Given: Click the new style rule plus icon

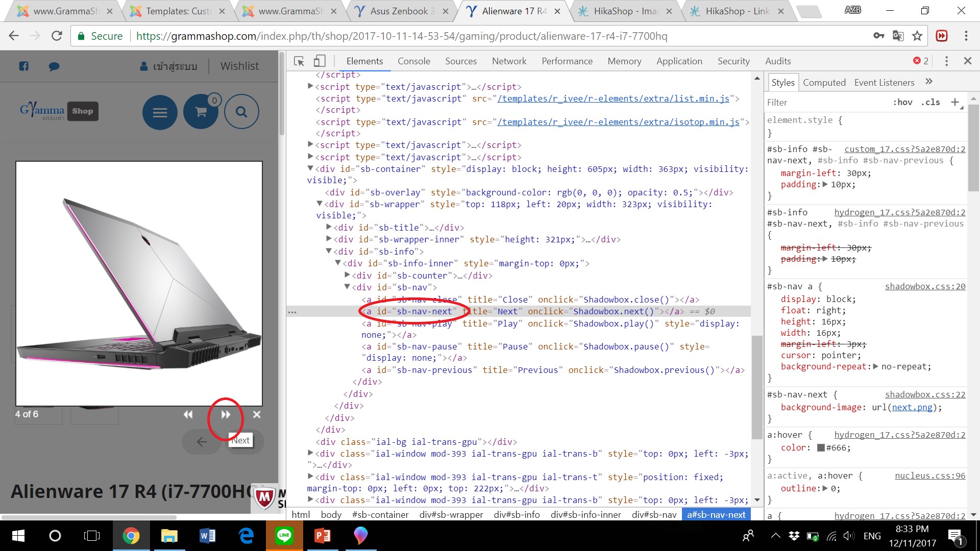Looking at the screenshot, I should [x=954, y=102].
